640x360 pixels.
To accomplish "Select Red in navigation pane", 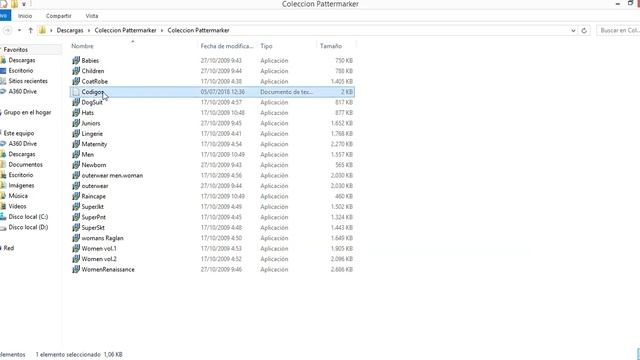I will pyautogui.click(x=9, y=248).
